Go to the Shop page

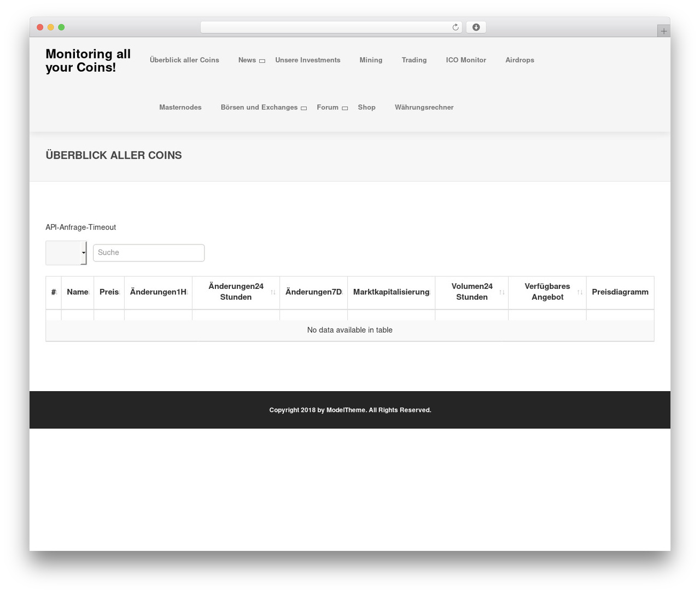click(x=366, y=107)
